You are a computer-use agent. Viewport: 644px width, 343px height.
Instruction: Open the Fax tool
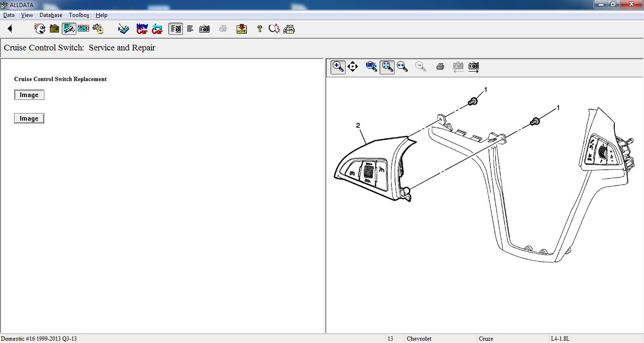tap(289, 28)
